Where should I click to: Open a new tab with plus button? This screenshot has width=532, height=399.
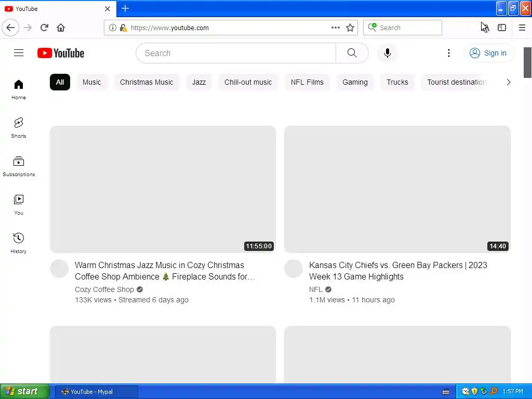(x=125, y=8)
